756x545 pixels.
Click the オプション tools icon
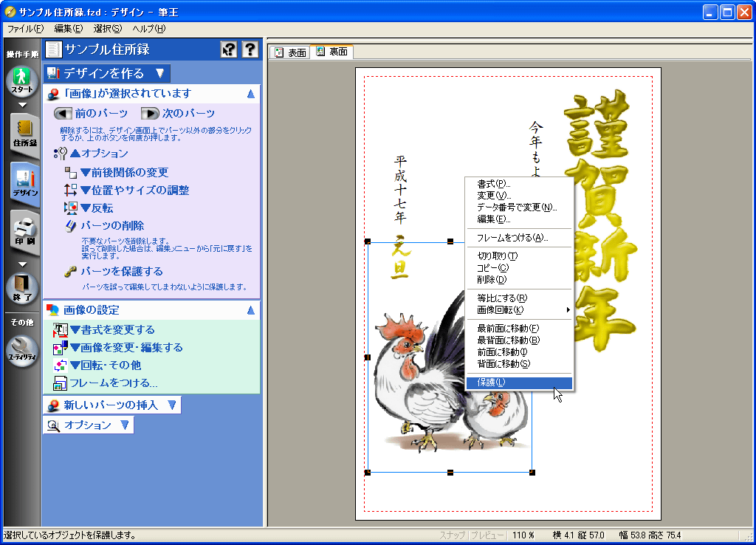click(x=61, y=154)
